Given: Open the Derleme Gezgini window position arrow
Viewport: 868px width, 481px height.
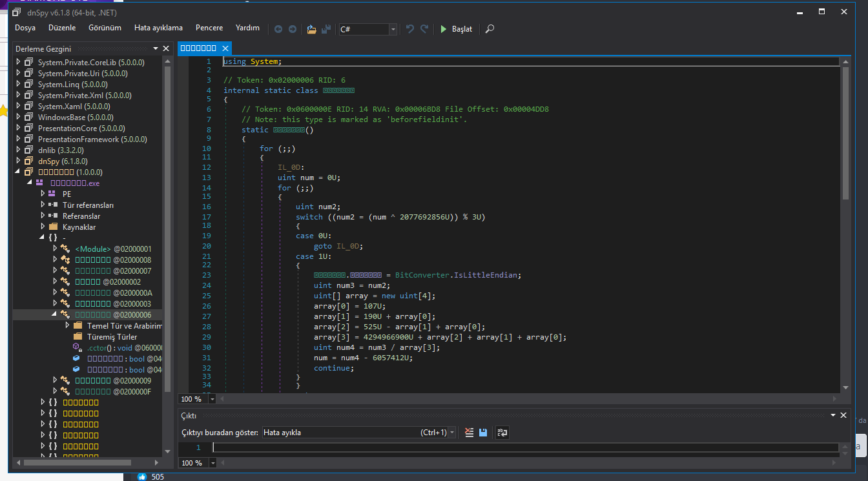Looking at the screenshot, I should pos(156,48).
